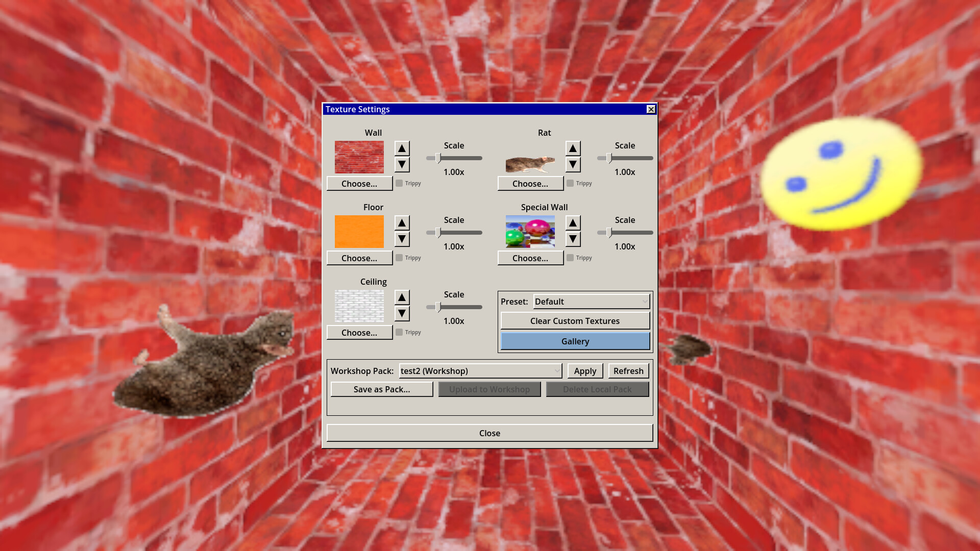Click Clear Custom Textures button

575,321
